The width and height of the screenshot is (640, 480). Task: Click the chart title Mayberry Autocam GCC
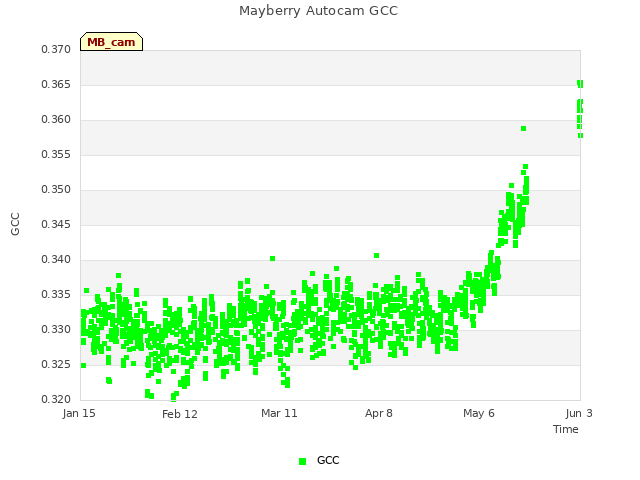pos(318,11)
